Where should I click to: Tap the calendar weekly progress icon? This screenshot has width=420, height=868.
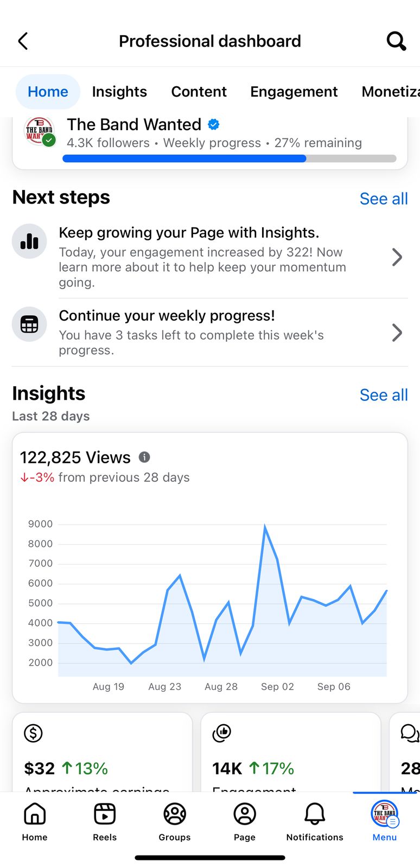click(x=29, y=324)
